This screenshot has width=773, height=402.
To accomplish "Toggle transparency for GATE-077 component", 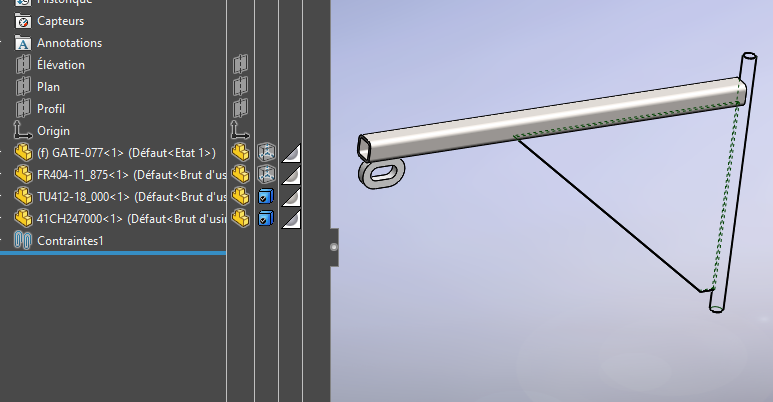I will (x=291, y=153).
